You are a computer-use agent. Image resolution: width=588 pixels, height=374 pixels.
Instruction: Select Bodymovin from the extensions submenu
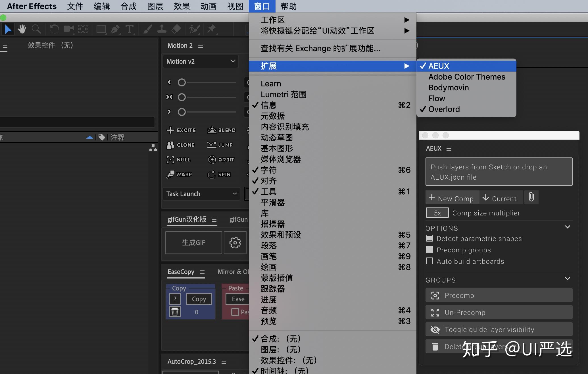[x=448, y=88]
